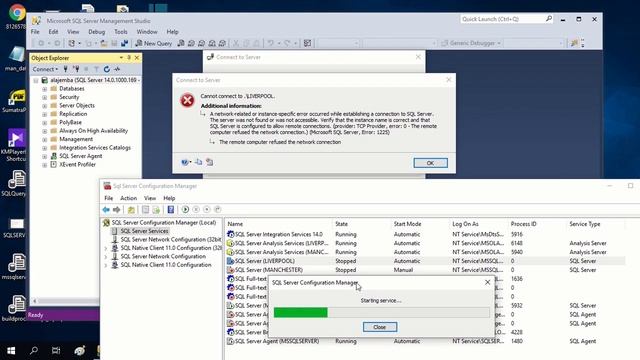Click the Restart Service icon in Configuration Manager toolbar

coord(218,209)
